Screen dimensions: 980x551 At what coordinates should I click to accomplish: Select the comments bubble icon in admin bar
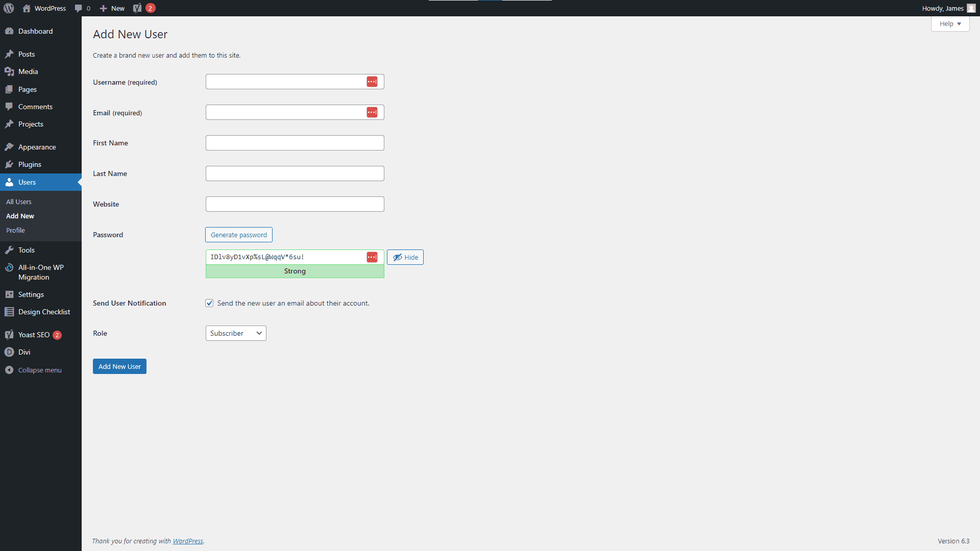[79, 8]
